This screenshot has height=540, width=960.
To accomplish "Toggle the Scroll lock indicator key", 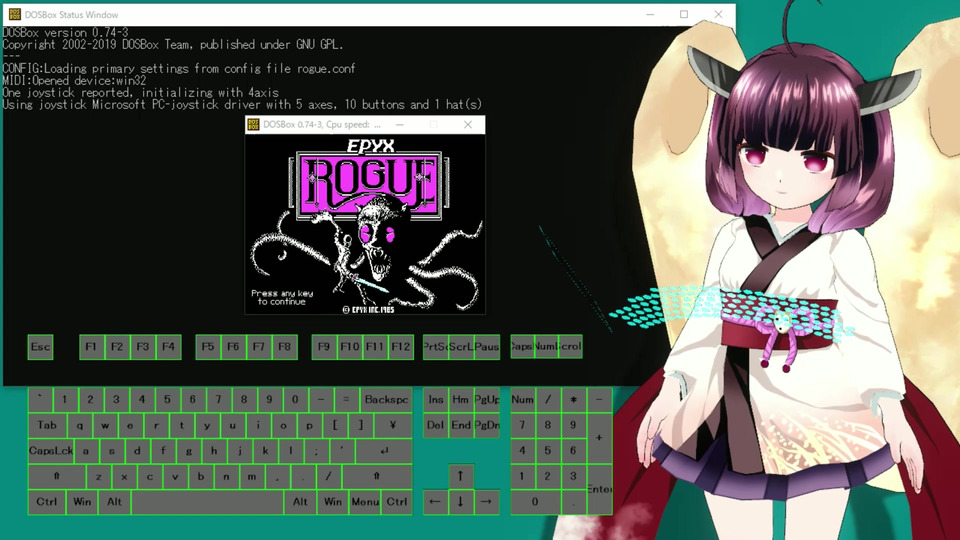I will tap(570, 347).
